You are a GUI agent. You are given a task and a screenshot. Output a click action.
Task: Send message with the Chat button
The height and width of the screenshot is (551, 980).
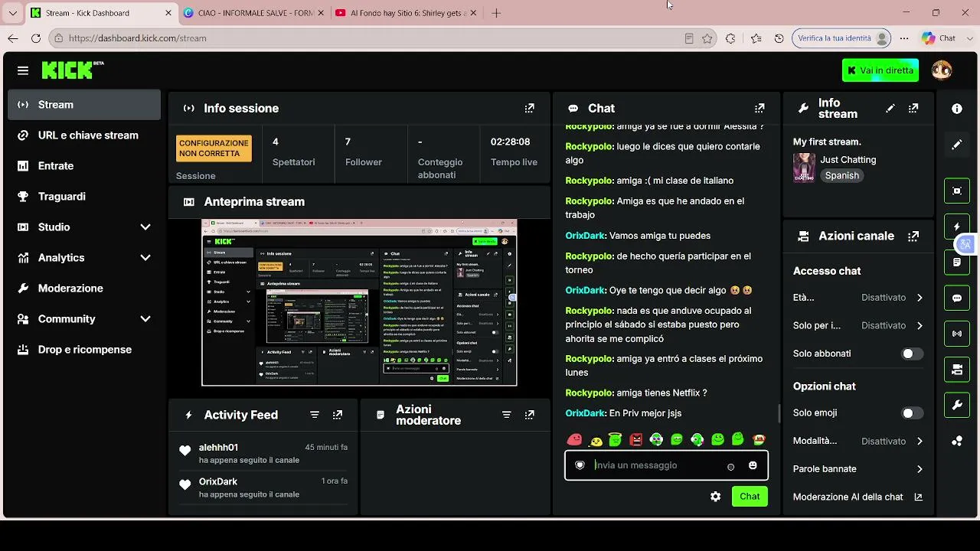point(750,497)
